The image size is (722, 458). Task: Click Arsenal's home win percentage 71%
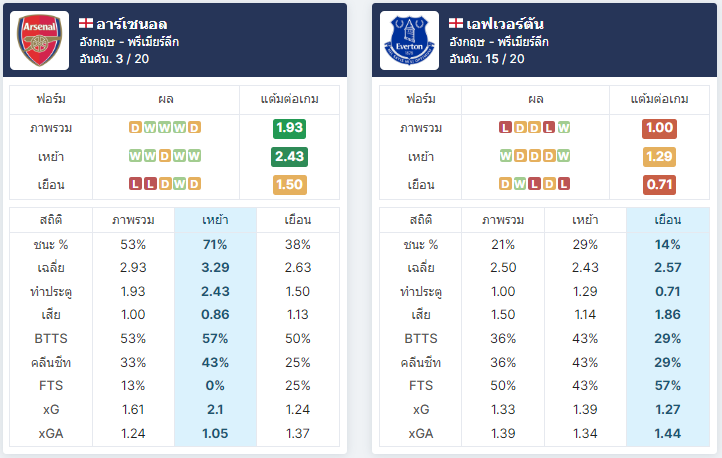coord(215,244)
